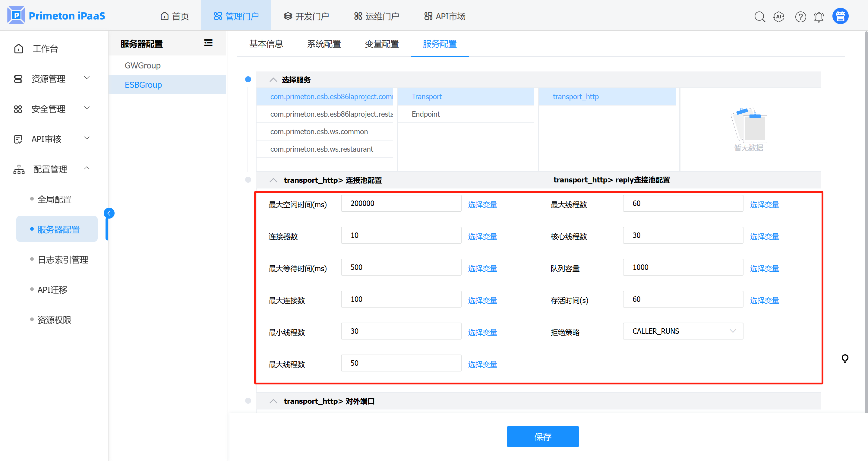Click the help question mark icon

[800, 17]
